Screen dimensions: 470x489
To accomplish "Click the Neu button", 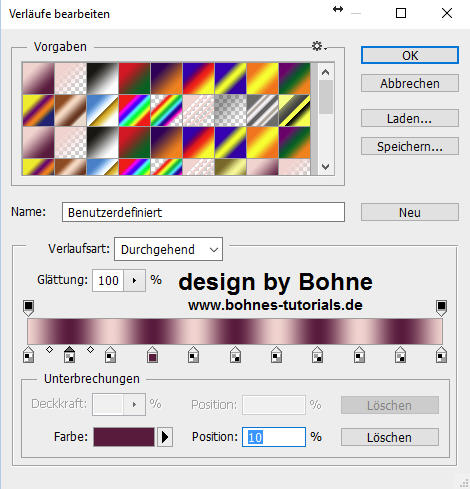I will [410, 212].
